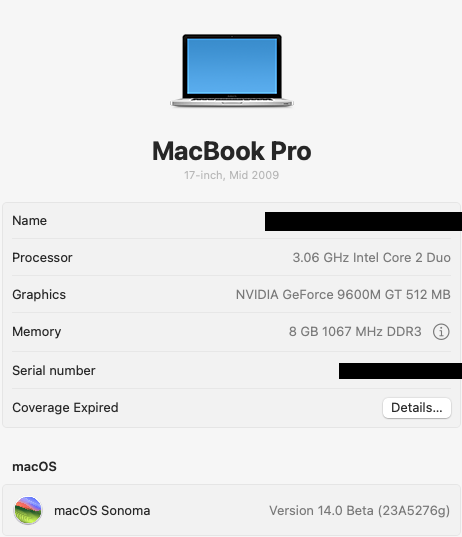
Task: Select the 3.06 GHz Intel Core 2 Duo text
Action: point(372,258)
